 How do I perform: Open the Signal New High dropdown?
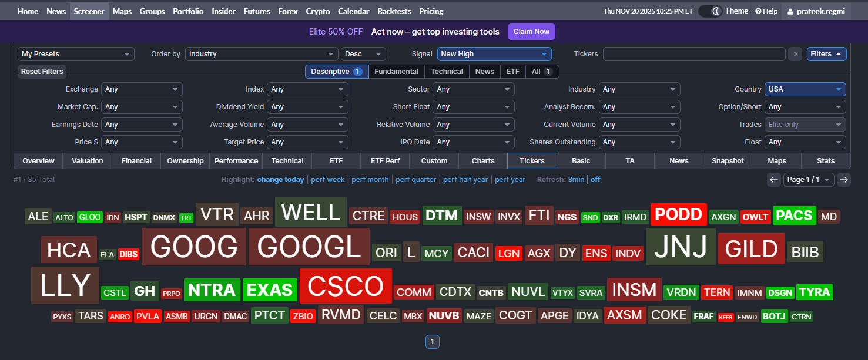(494, 54)
